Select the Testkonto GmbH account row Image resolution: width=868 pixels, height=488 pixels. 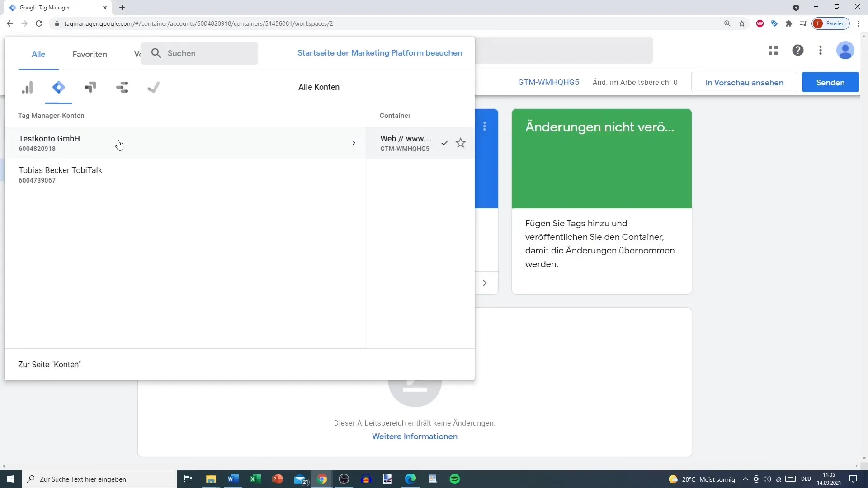(x=185, y=143)
